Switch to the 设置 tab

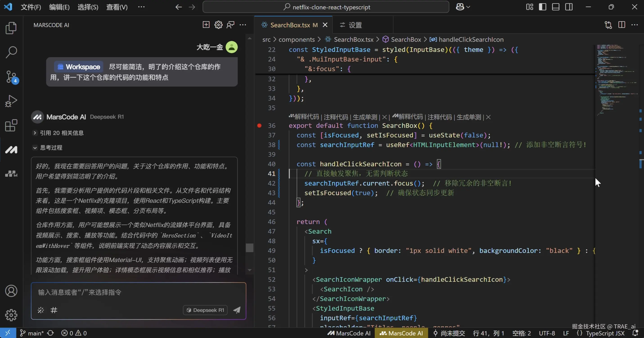(355, 25)
